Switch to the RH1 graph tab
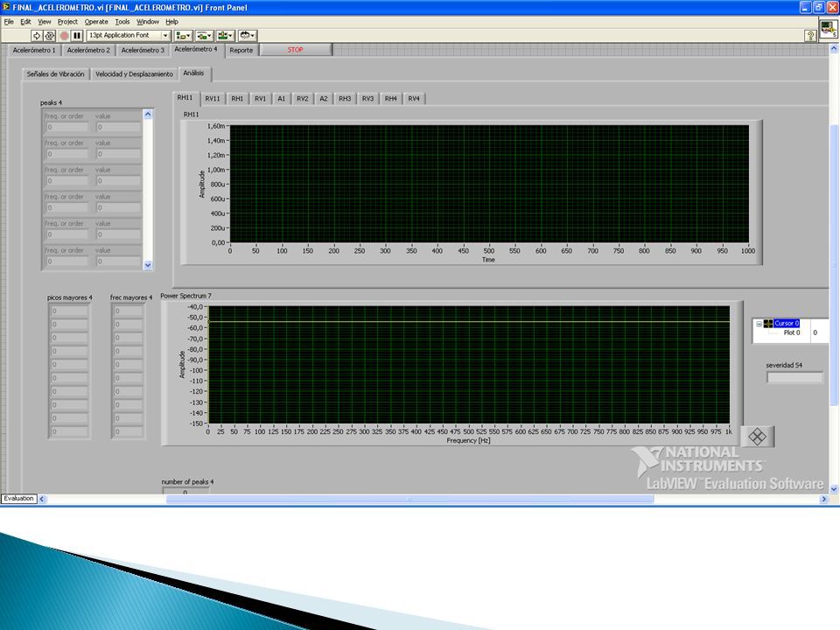 (237, 99)
